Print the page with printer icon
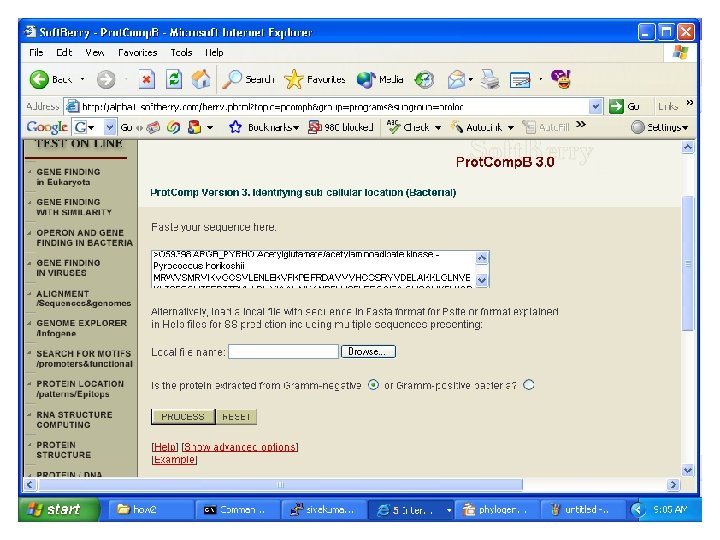This screenshot has width=720, height=540. [490, 80]
